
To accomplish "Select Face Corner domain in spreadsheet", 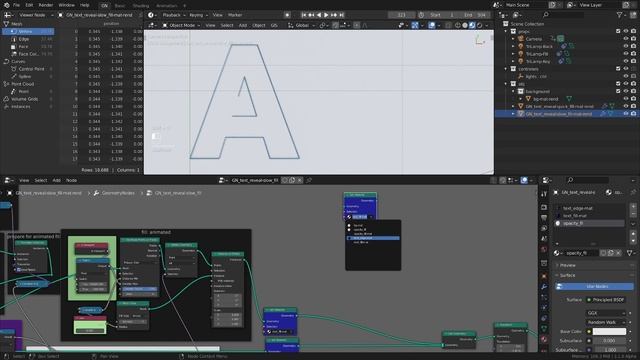I will [x=29, y=54].
